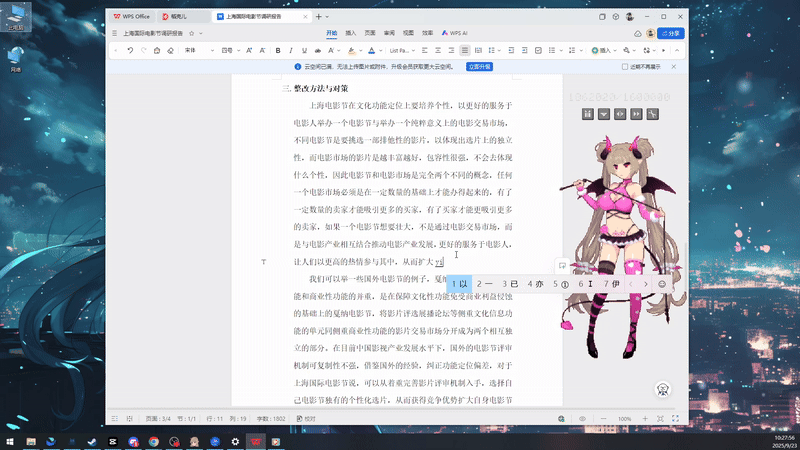The height and width of the screenshot is (450, 800).
Task: Apply italic formatting to text
Action: 291,50
